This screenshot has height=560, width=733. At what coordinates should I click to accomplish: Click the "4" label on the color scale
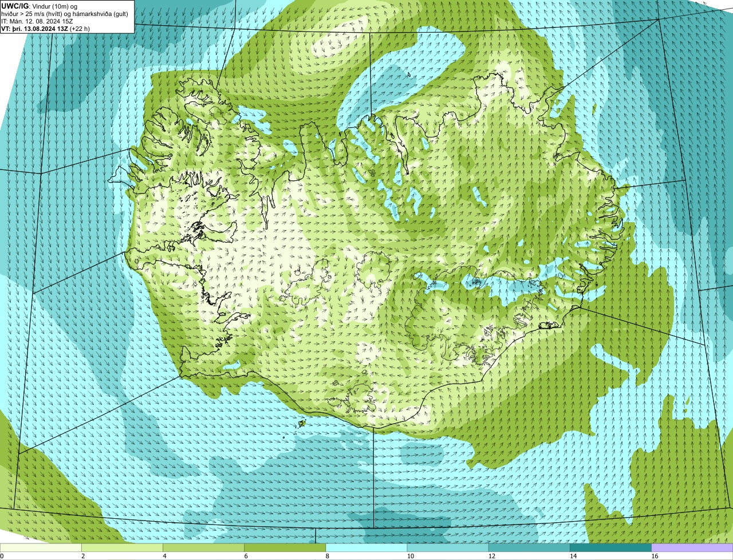(x=164, y=556)
